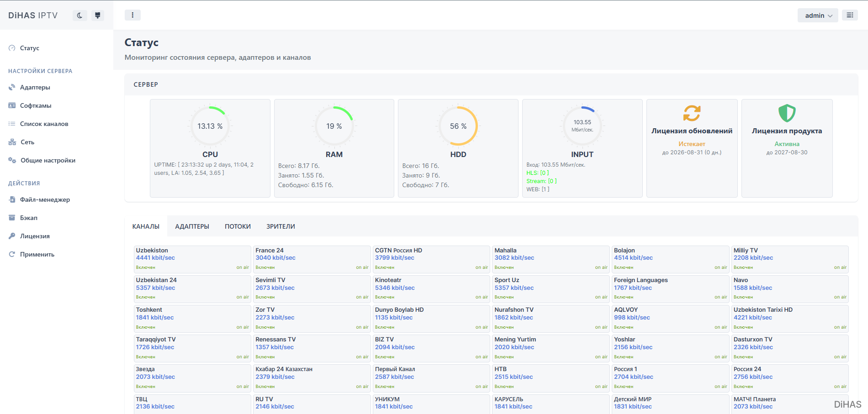This screenshot has width=868, height=414.
Task: Open the three-dot vertical menu
Action: tap(132, 15)
